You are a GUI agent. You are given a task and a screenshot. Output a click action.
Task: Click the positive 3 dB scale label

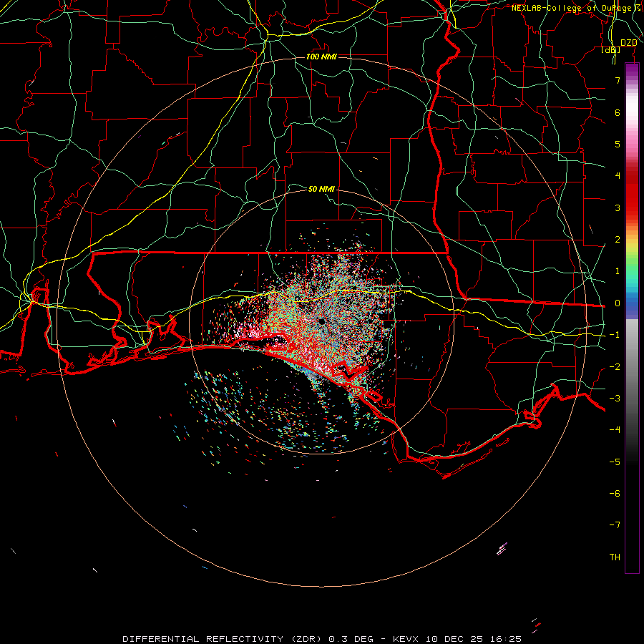tap(618, 208)
